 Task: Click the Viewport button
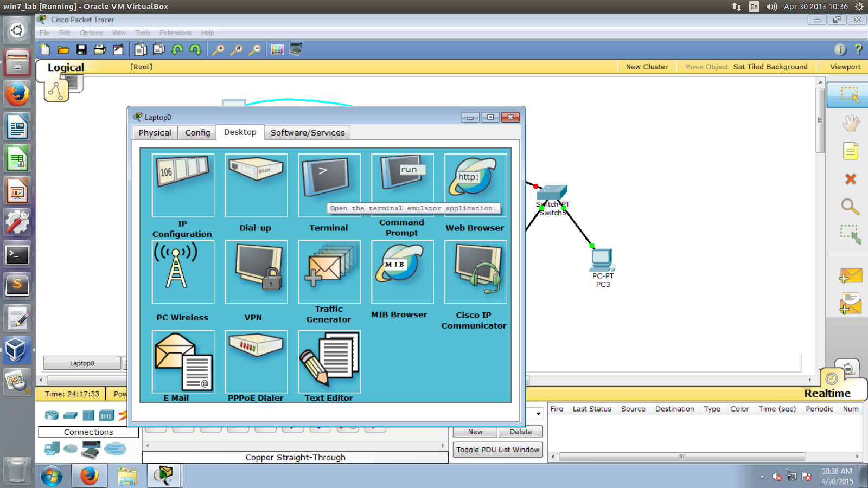click(x=845, y=67)
